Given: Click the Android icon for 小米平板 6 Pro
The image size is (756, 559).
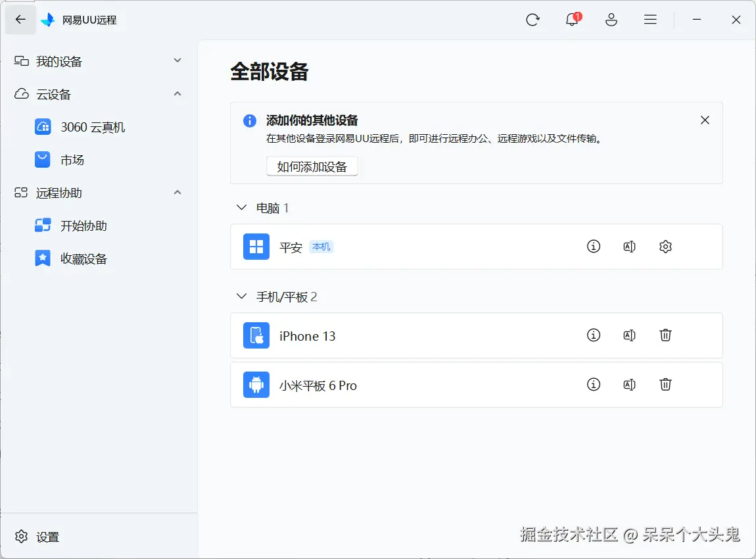Looking at the screenshot, I should tap(256, 385).
